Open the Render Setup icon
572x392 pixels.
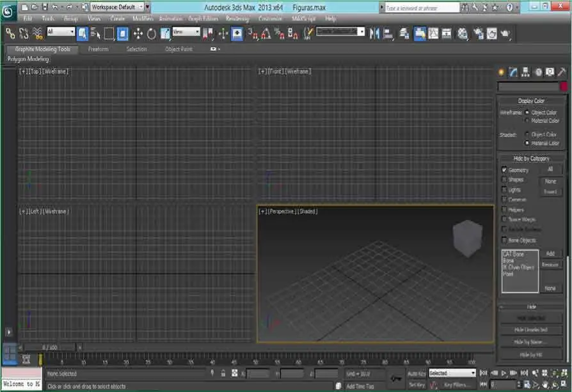click(x=478, y=34)
